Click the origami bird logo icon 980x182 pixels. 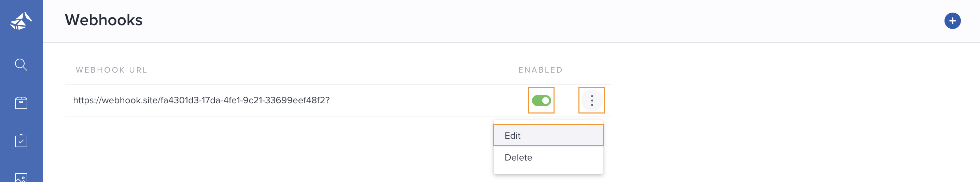(x=21, y=21)
